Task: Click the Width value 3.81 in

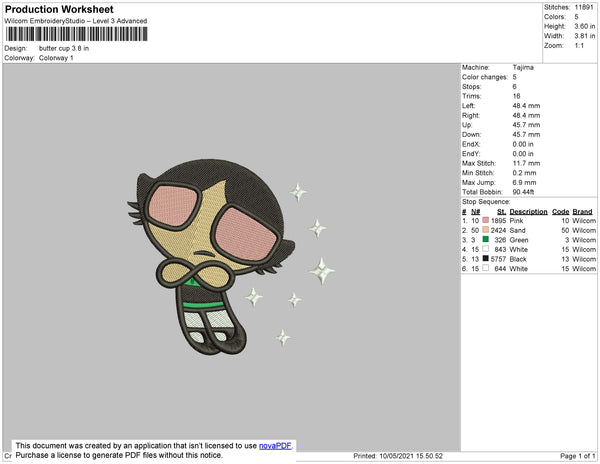Action: [x=585, y=36]
